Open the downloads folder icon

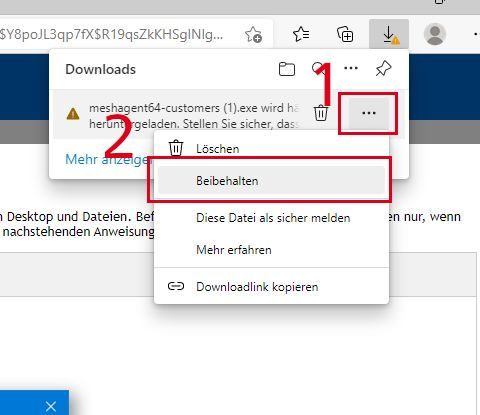287,69
